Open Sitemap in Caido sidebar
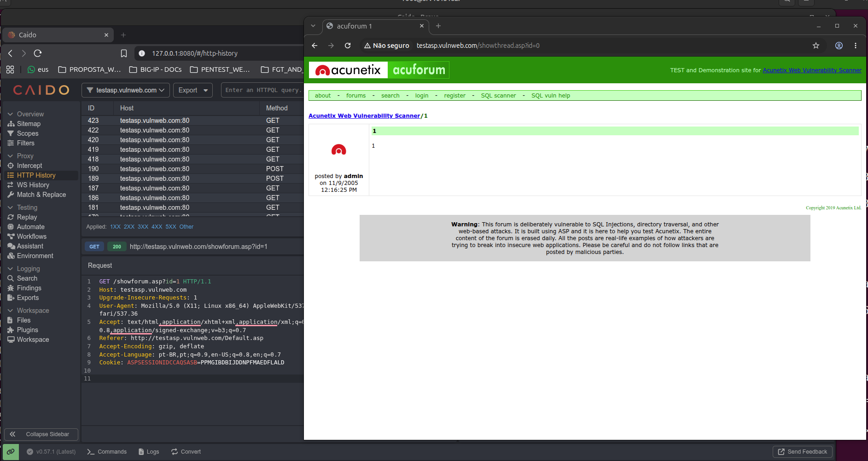The width and height of the screenshot is (868, 461). coord(29,124)
